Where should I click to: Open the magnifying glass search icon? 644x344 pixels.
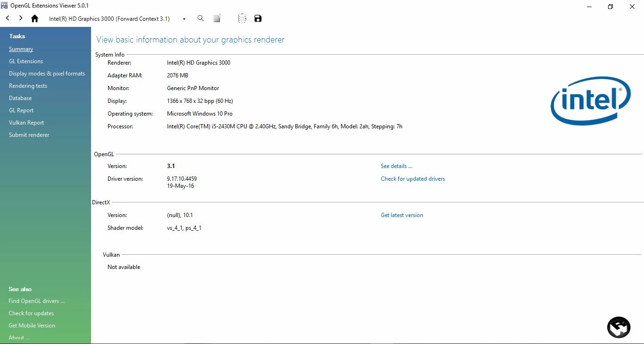[x=201, y=18]
